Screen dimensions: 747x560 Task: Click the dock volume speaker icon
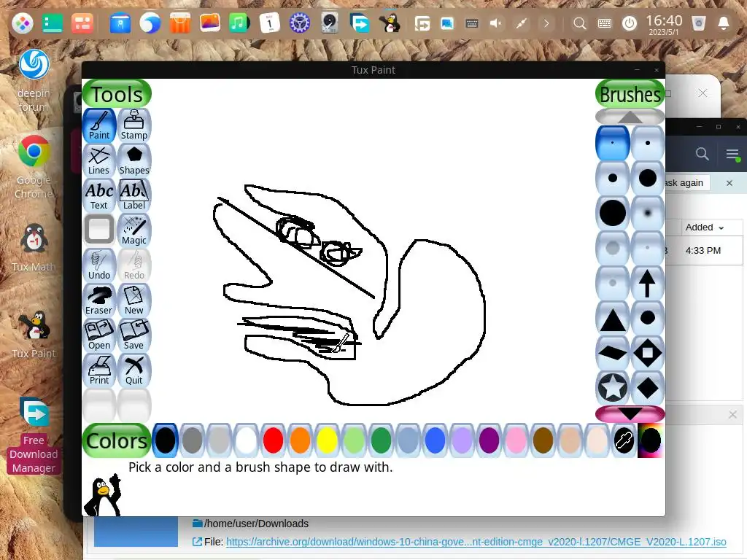pyautogui.click(x=495, y=23)
